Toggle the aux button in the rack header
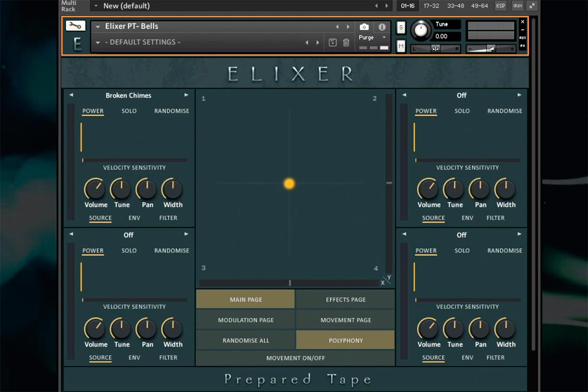Screen dimensions: 588x392 (517, 6)
